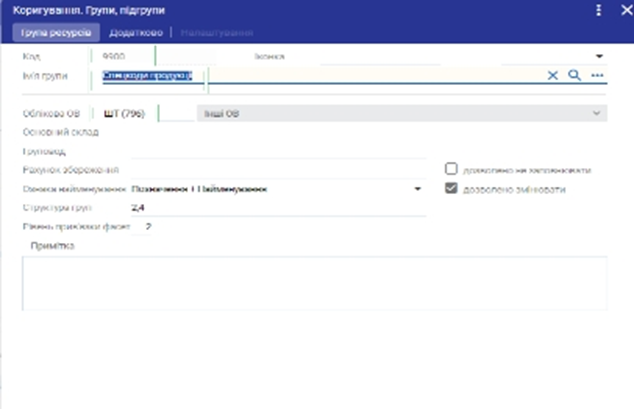Image resolution: width=634 pixels, height=409 pixels.
Task: Close the Коригування Групи, підгрупи window
Action: coord(619,10)
